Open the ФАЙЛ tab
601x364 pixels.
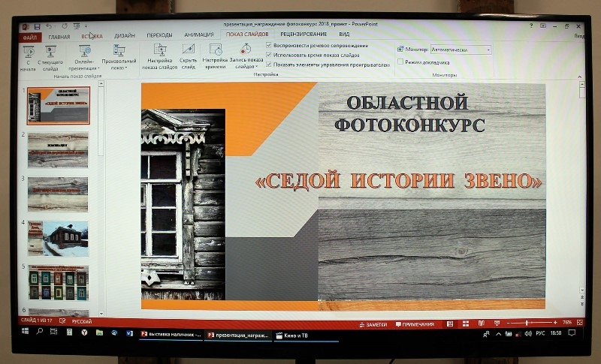29,37
